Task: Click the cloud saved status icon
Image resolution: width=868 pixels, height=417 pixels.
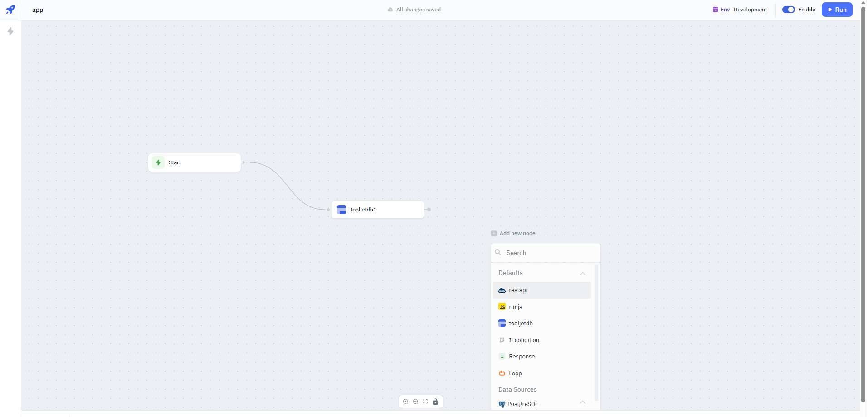Action: (390, 10)
